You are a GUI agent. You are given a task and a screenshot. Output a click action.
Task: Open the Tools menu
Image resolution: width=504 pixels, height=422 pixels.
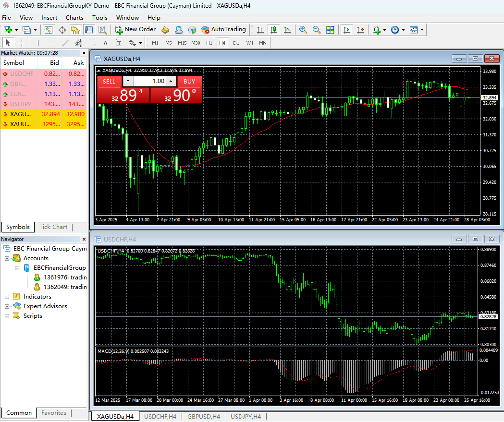pos(99,18)
